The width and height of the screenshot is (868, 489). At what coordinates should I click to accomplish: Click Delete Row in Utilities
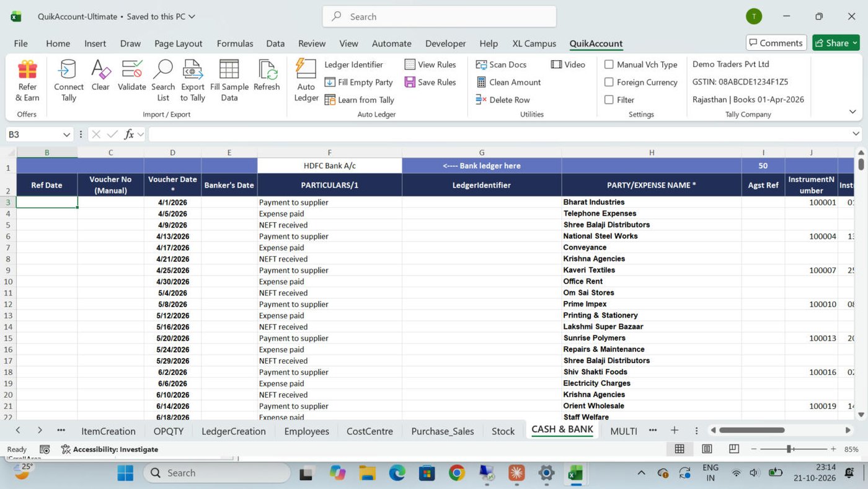tap(503, 100)
